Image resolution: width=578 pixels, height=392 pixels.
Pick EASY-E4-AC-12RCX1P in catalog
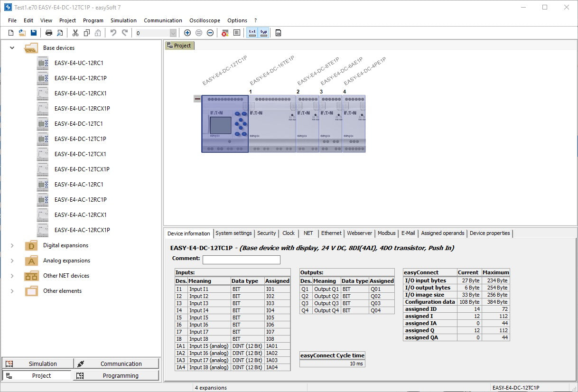click(x=82, y=230)
